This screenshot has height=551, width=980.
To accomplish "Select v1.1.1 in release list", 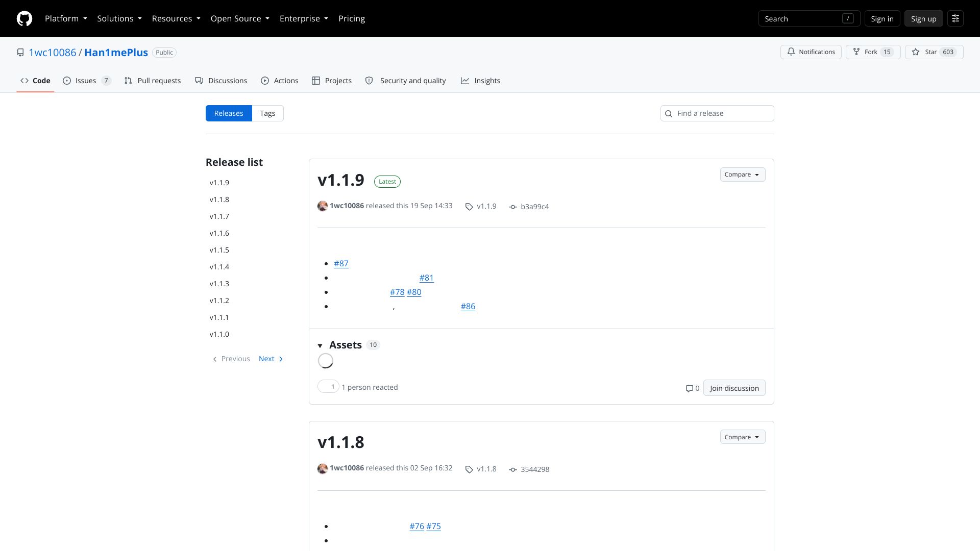I will click(219, 317).
